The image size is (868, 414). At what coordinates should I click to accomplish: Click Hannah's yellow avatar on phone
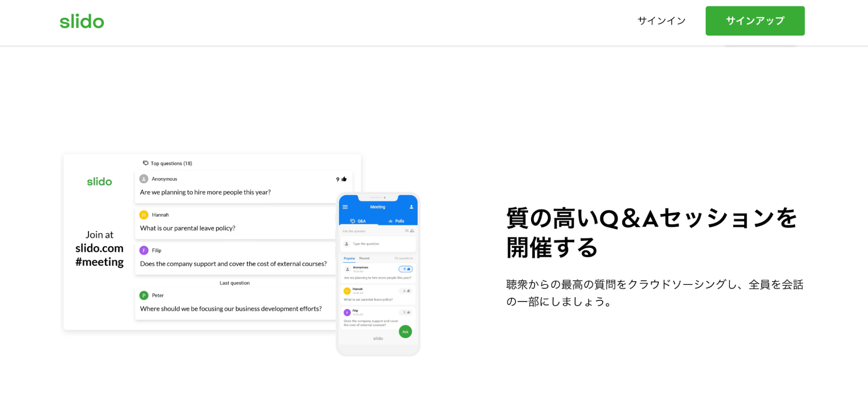347,291
